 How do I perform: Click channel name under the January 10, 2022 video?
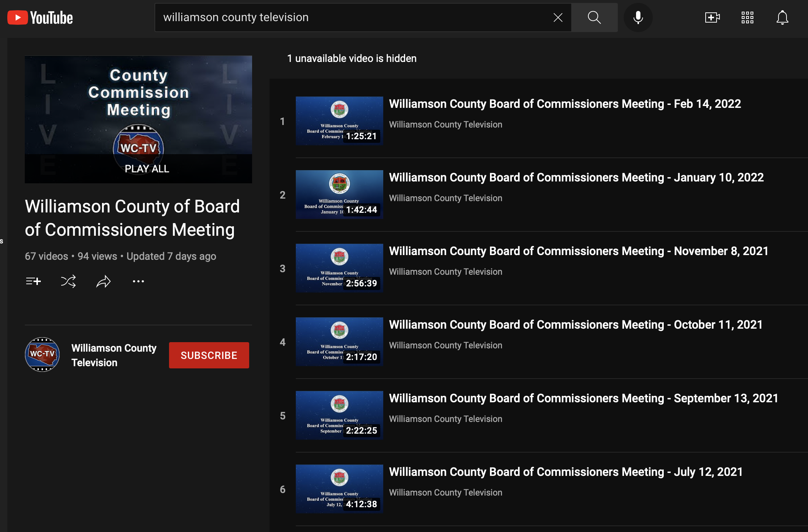446,198
